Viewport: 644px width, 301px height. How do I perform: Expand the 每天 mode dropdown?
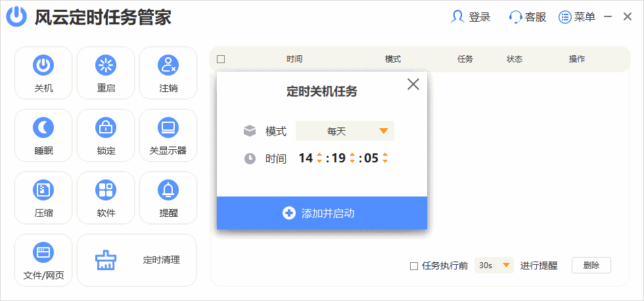click(345, 131)
